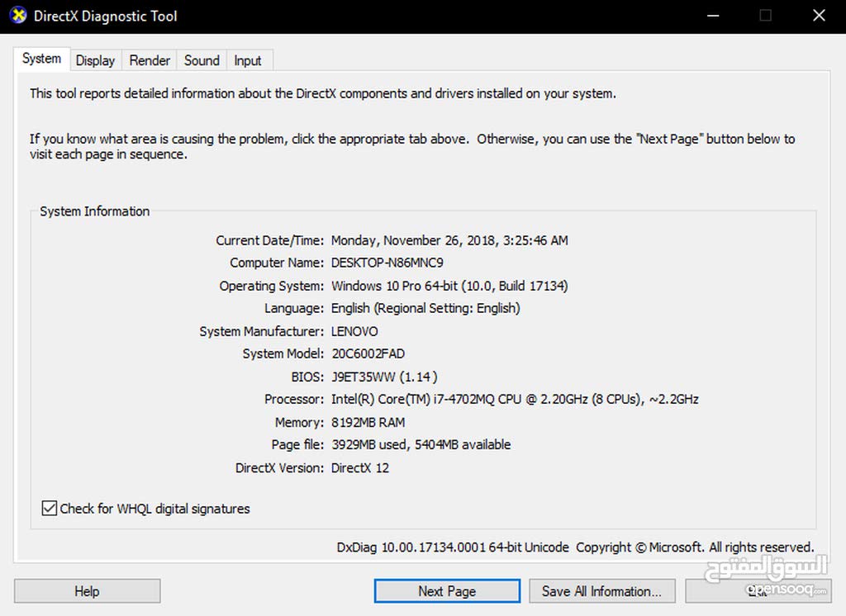Image resolution: width=846 pixels, height=616 pixels.
Task: Minimize the DirectX Diagnostic Tool window
Action: point(713,16)
